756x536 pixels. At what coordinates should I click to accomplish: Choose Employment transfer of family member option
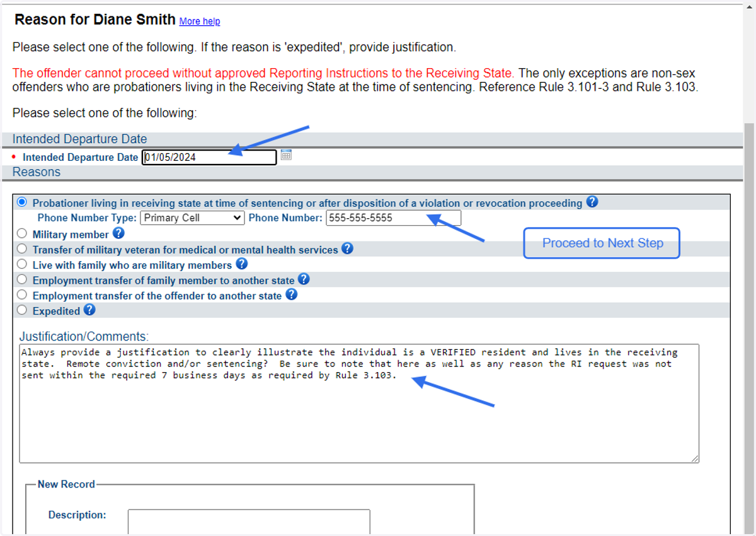[22, 279]
